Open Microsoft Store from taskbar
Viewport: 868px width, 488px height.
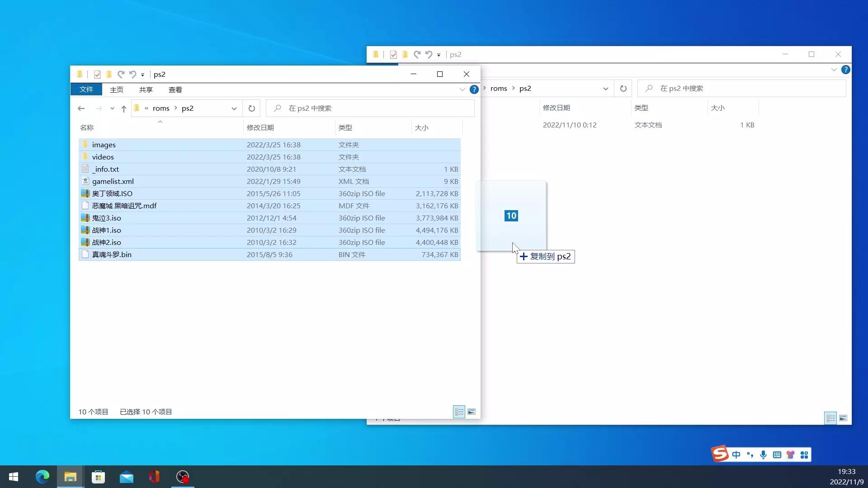click(x=98, y=477)
